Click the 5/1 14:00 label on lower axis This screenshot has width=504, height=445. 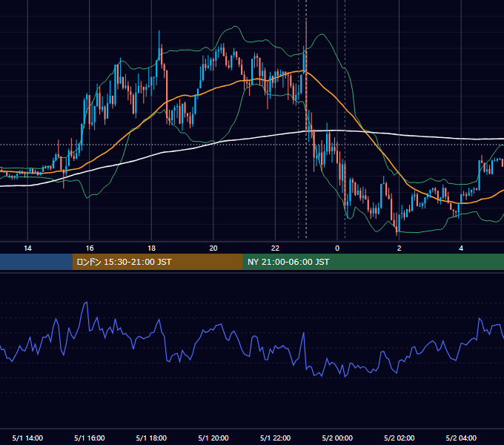pos(27,438)
